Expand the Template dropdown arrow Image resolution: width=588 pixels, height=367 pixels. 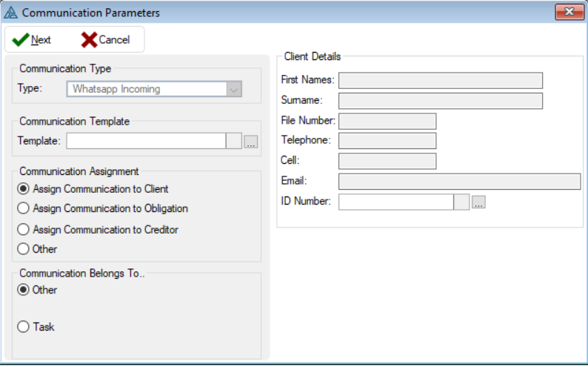click(234, 142)
